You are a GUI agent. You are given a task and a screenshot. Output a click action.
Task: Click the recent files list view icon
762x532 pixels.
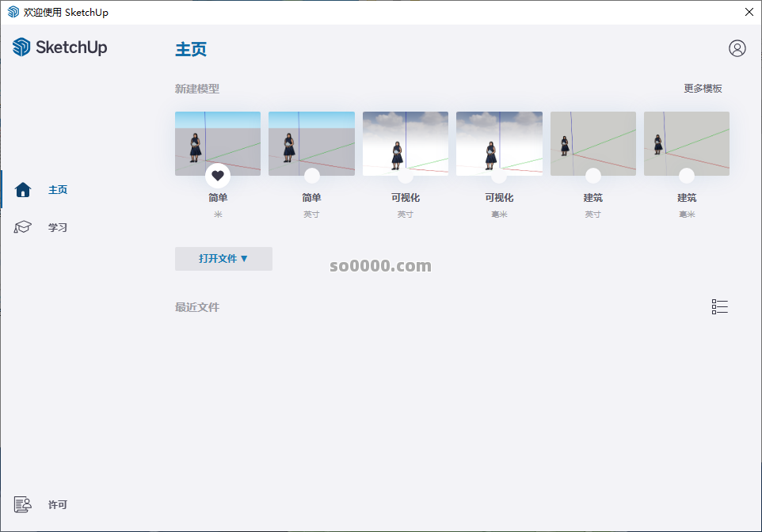point(719,306)
